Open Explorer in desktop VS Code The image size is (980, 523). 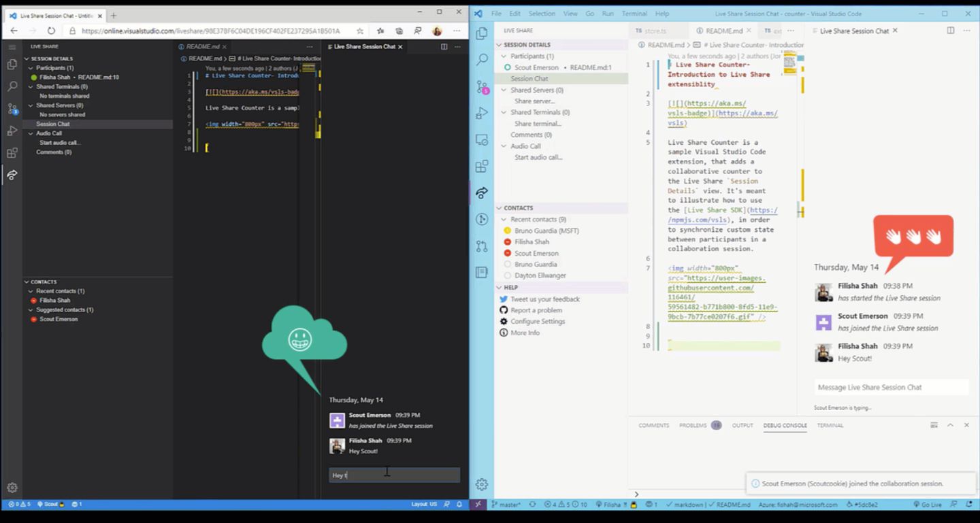click(482, 33)
